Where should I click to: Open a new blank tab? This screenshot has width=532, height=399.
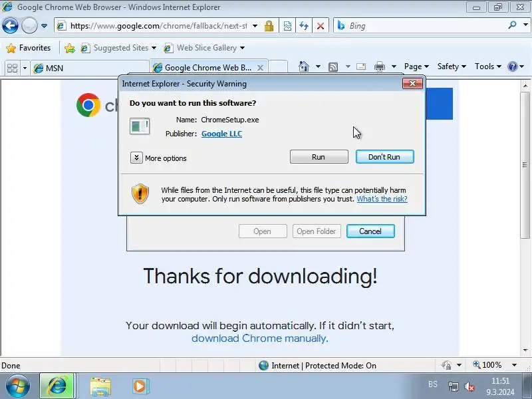click(x=278, y=67)
